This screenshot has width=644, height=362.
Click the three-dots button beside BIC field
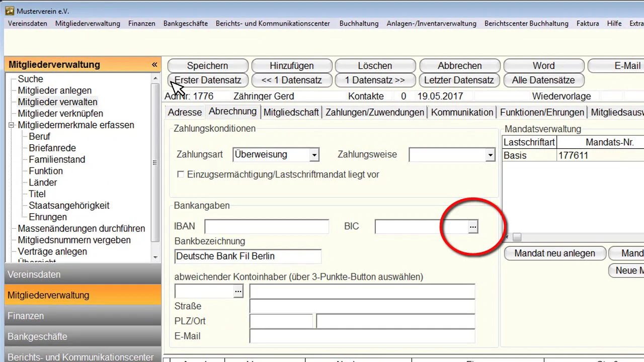(x=473, y=227)
